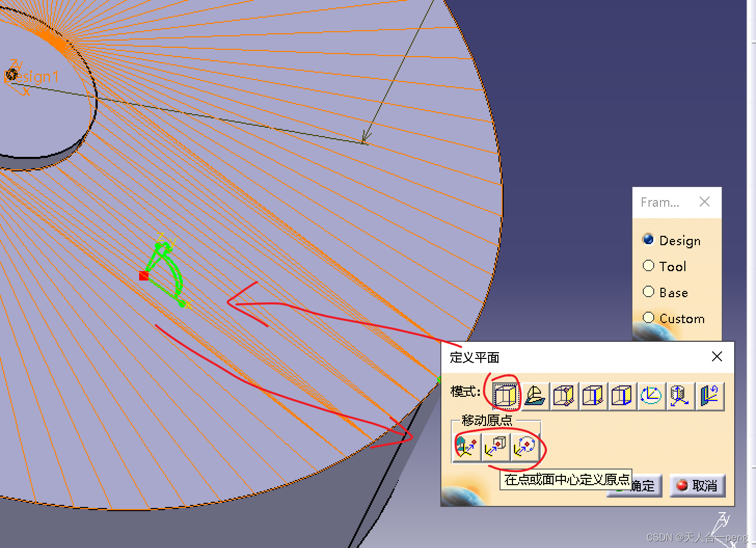756x548 pixels.
Task: Click the 移动原点 group label
Action: [x=487, y=420]
